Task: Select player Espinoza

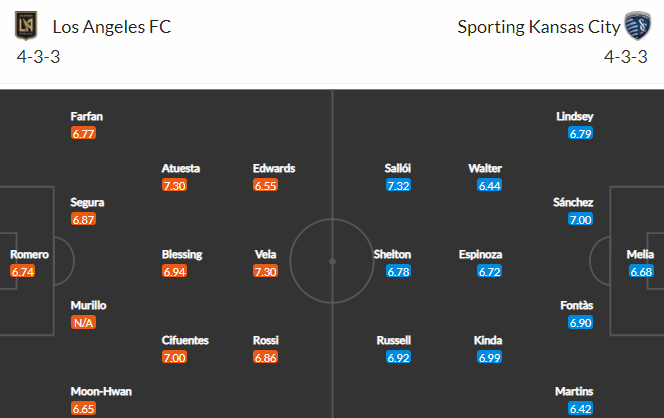Action: click(480, 254)
